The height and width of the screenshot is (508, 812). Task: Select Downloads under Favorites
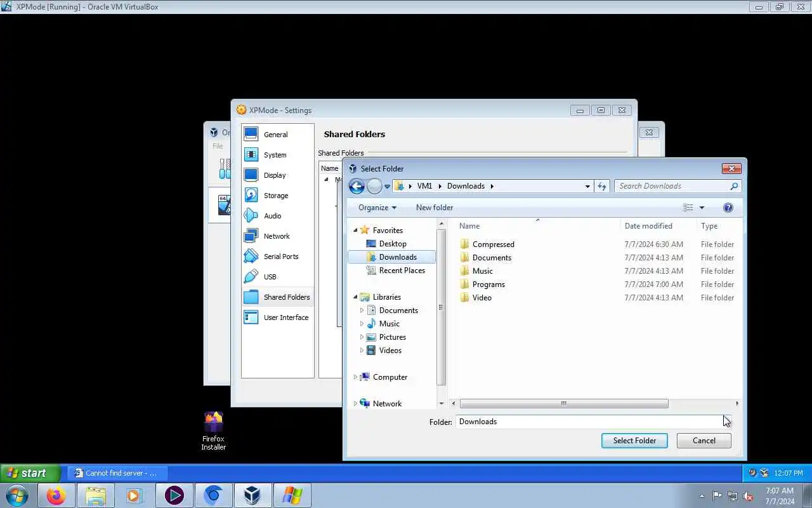pyautogui.click(x=392, y=257)
